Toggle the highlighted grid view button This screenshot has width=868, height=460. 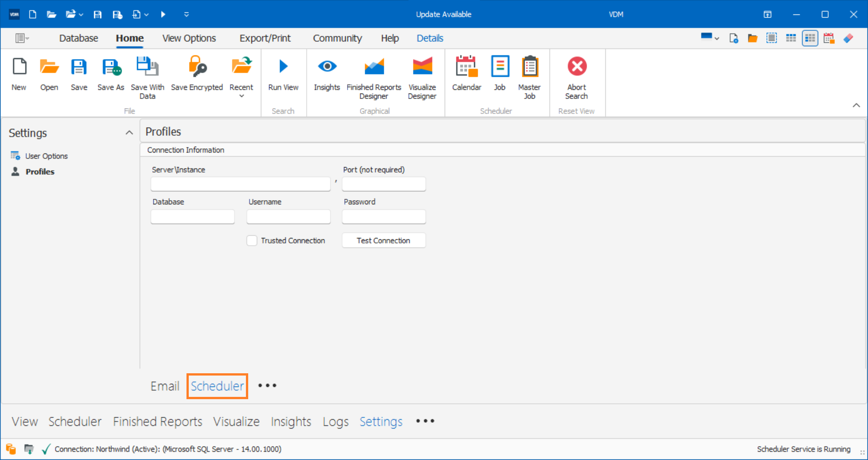coord(810,38)
